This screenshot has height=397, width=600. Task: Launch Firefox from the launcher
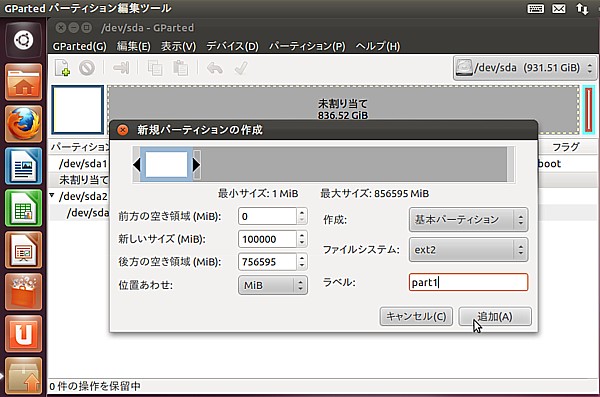pyautogui.click(x=24, y=124)
